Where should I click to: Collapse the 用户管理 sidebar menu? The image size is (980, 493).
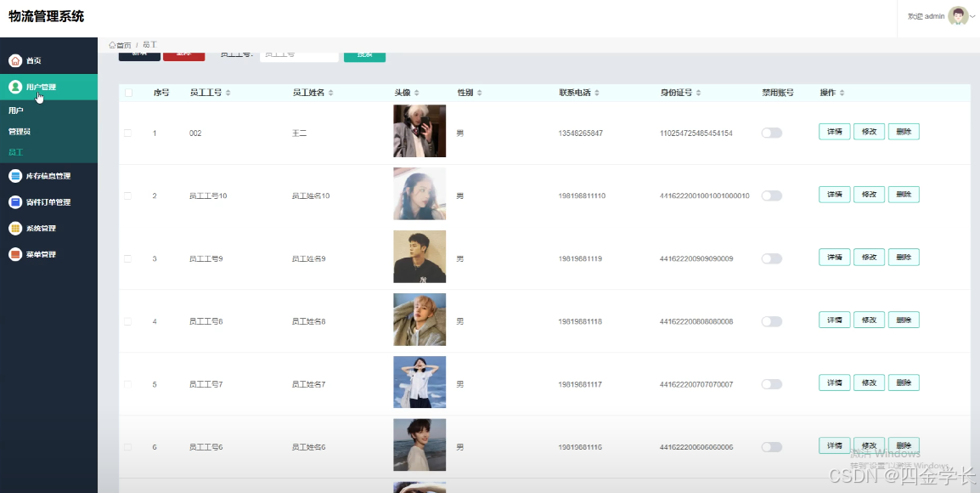point(48,87)
